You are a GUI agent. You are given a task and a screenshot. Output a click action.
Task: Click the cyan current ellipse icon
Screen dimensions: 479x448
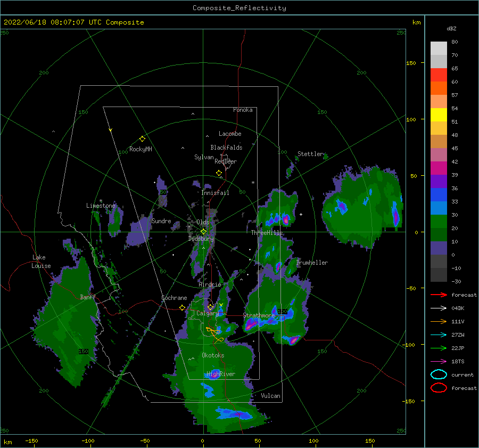click(439, 374)
